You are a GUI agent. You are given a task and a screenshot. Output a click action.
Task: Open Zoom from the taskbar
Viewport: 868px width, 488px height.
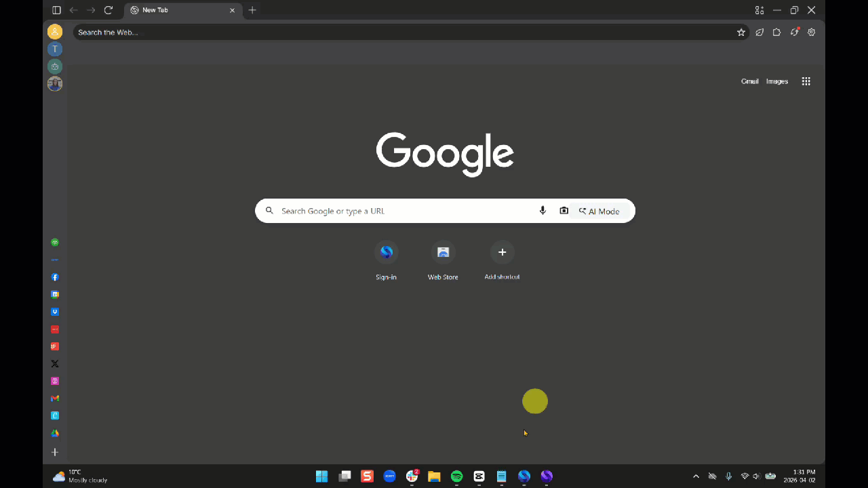point(389,476)
